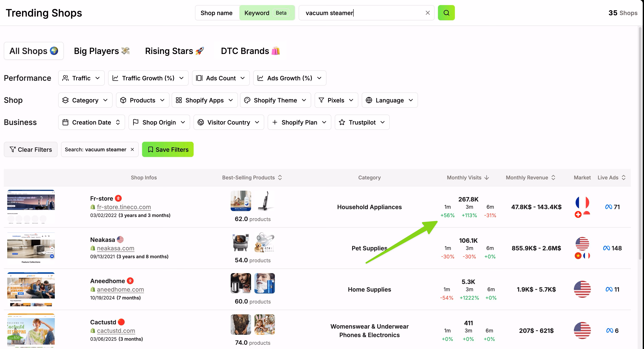Click the US flag badge next to Neakasa
The width and height of the screenshot is (644, 349).
click(120, 240)
